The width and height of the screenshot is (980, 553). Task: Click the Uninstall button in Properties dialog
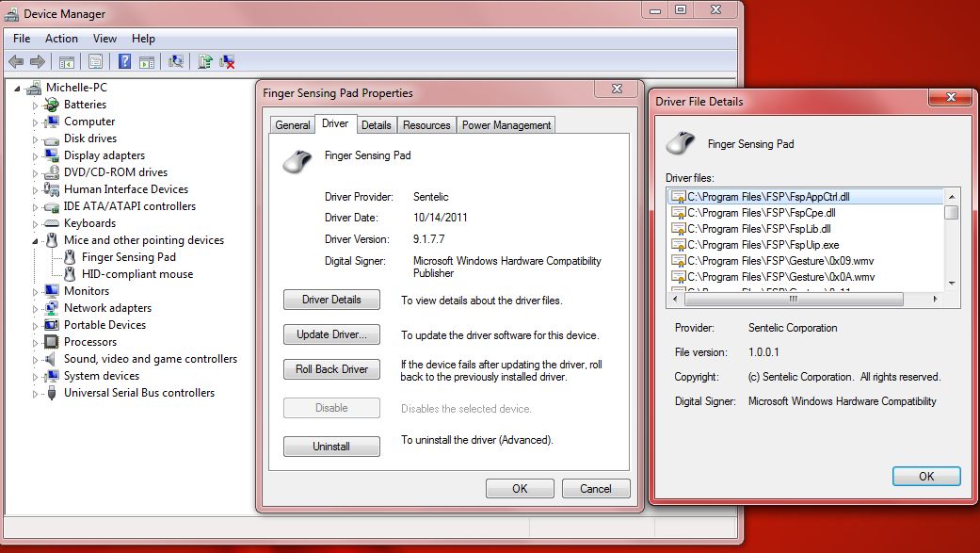(331, 447)
